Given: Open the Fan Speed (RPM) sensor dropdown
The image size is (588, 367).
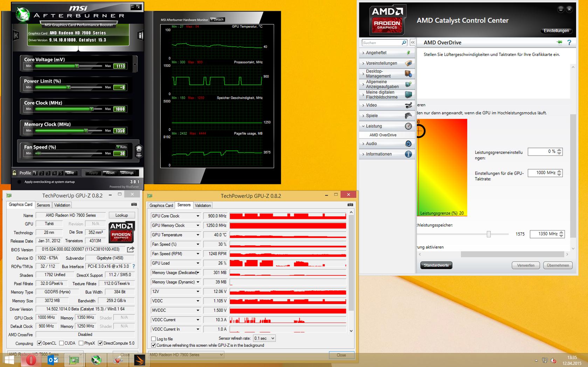Looking at the screenshot, I should 198,254.
